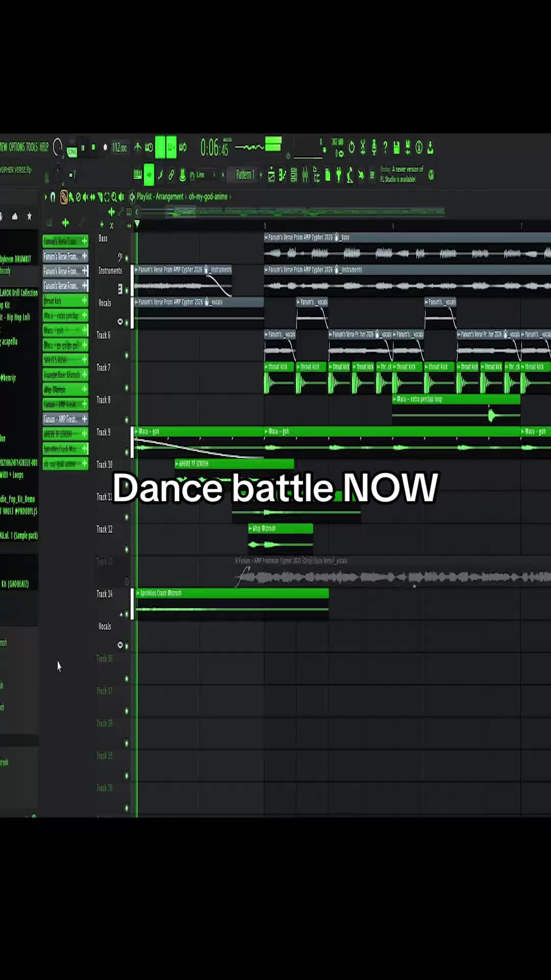Viewport: 551px width, 980px height.
Task: Open the plugin picker plug icon
Action: [339, 176]
